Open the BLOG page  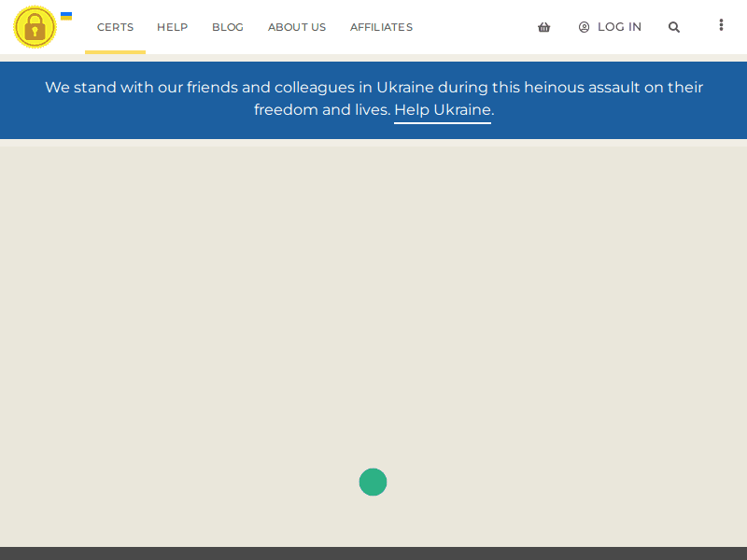click(228, 27)
